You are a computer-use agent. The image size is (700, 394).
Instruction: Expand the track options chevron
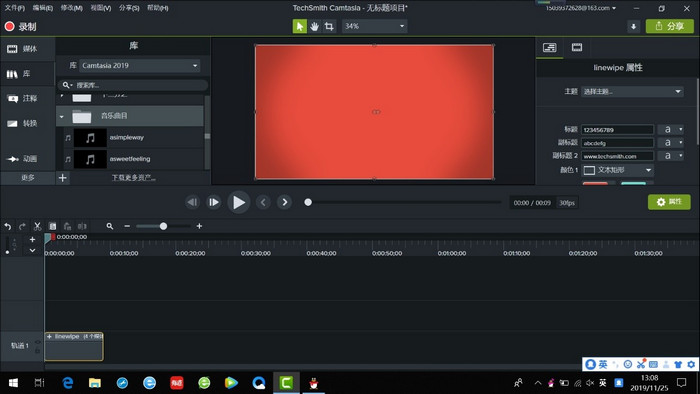[x=32, y=250]
